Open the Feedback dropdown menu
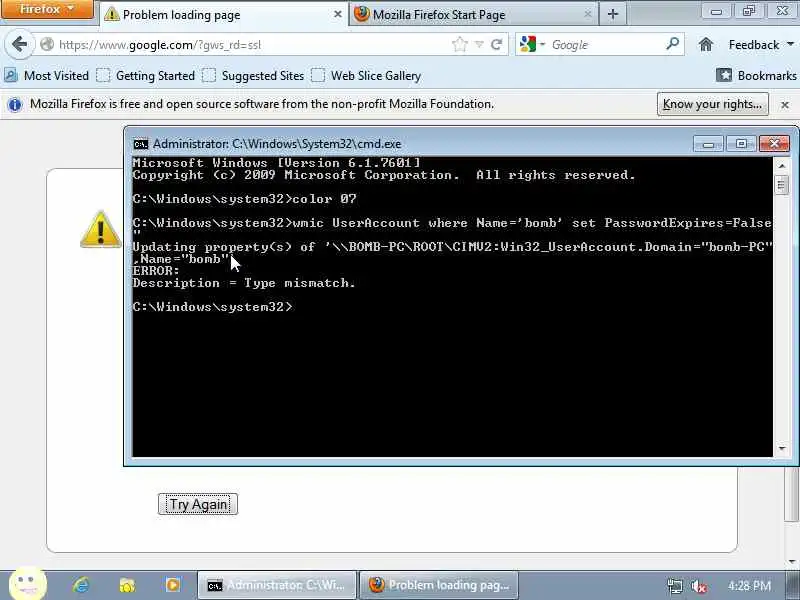 761,45
